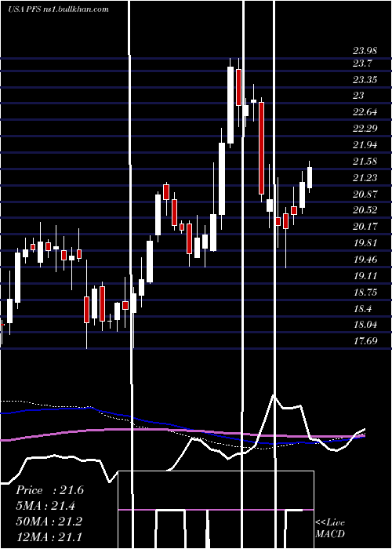Click the '<<Live MACD' label
Viewport: 392px width, 549px height.
[x=330, y=528]
